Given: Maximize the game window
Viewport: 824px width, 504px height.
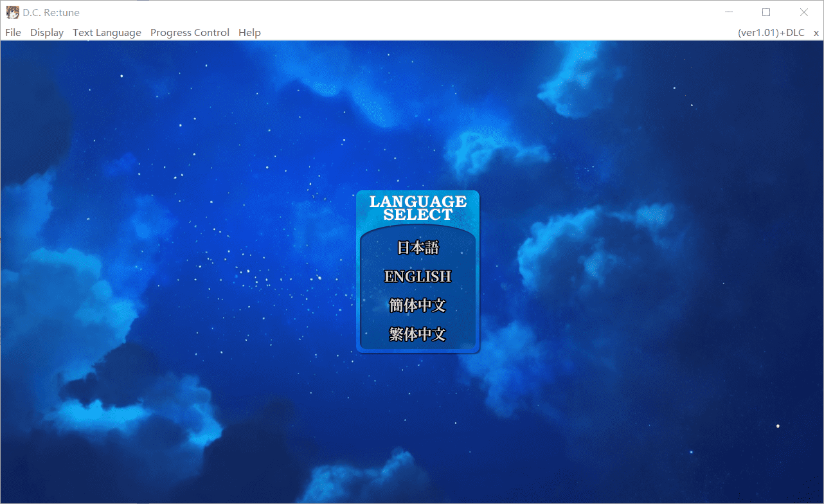Looking at the screenshot, I should (x=766, y=12).
